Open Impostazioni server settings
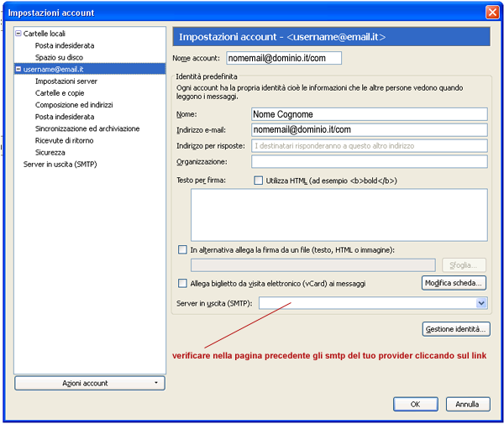Image resolution: width=504 pixels, height=424 pixels. point(66,81)
